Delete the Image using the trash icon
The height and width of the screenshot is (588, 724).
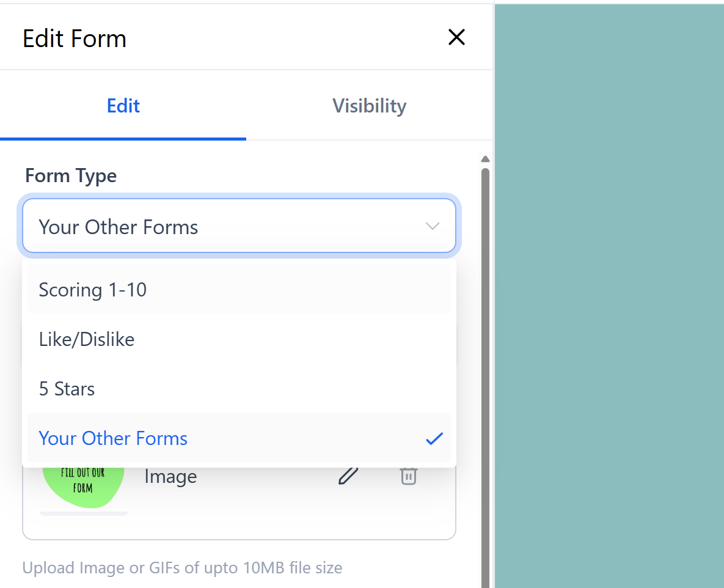[408, 476]
